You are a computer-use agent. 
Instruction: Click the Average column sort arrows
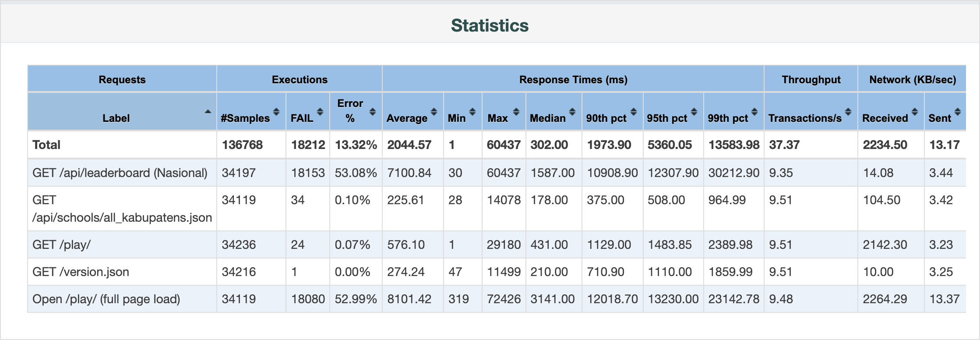point(434,112)
